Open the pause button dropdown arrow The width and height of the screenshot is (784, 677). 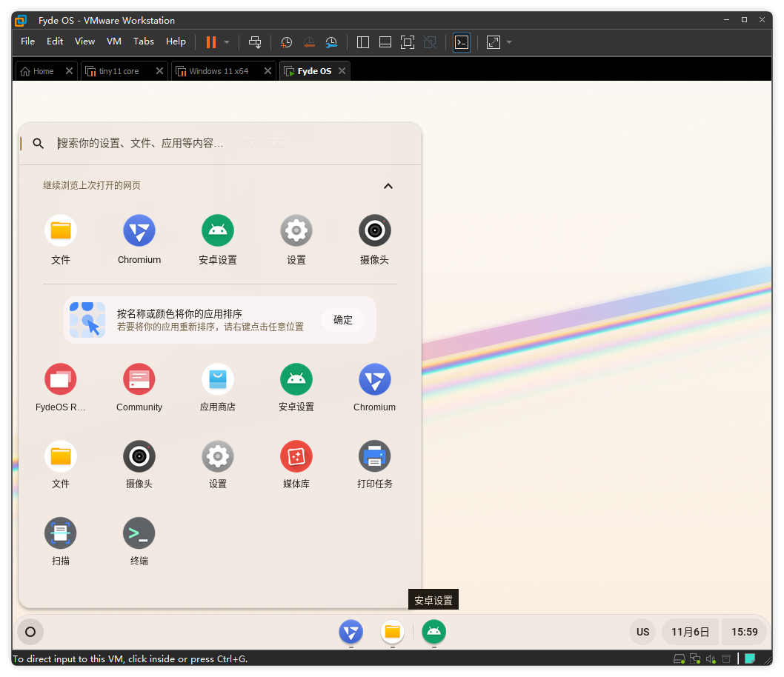(227, 42)
